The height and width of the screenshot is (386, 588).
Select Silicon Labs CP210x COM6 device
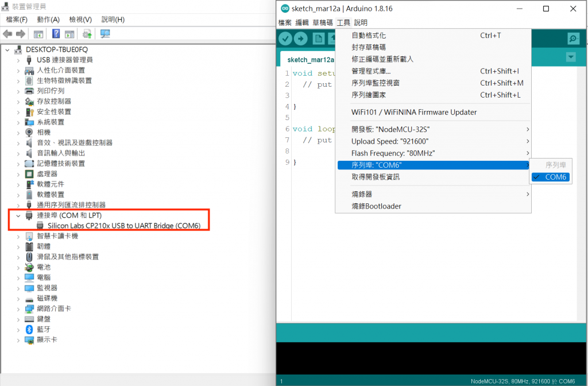coord(124,226)
